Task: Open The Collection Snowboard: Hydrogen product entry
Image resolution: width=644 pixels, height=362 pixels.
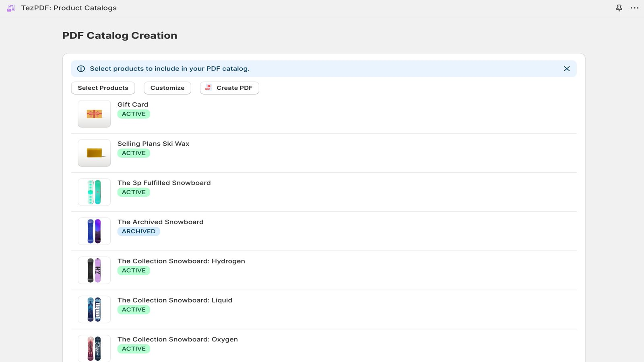Action: [x=181, y=261]
